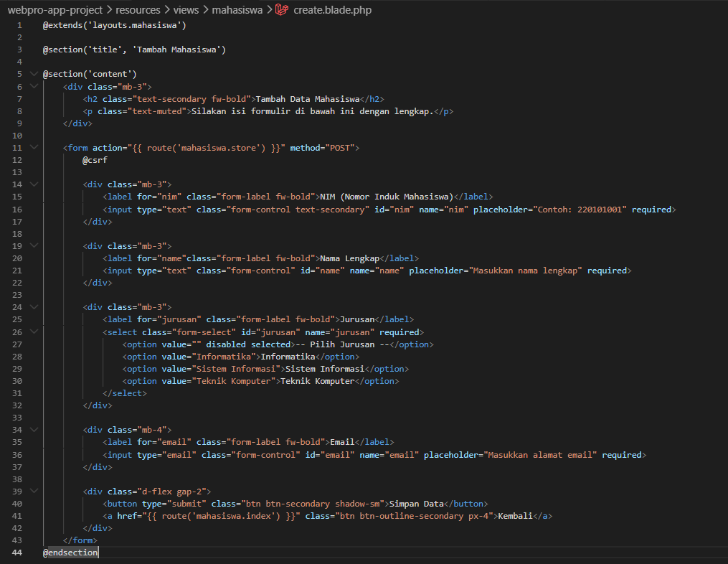Place cursor at @endsection on line 44
The width and height of the screenshot is (728, 564).
(70, 553)
